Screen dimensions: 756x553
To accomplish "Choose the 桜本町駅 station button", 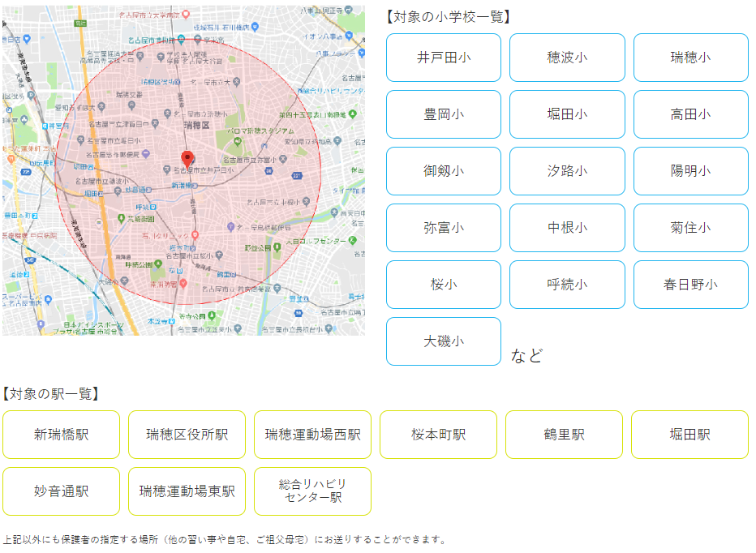I will click(438, 435).
